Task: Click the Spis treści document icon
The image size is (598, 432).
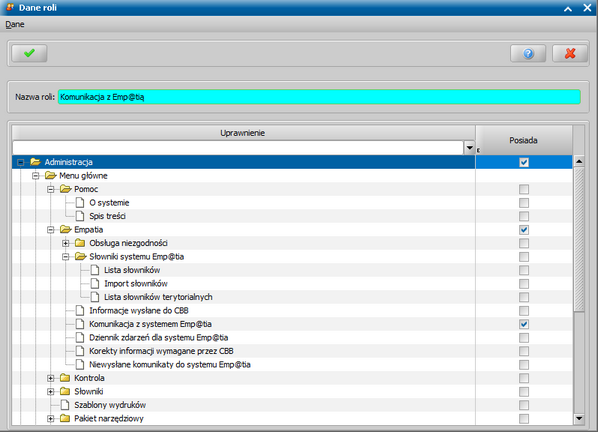Action: coord(80,216)
